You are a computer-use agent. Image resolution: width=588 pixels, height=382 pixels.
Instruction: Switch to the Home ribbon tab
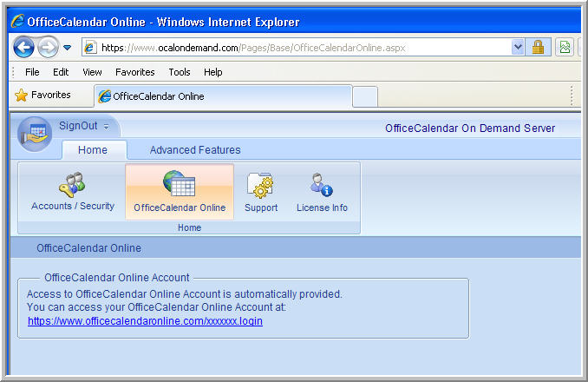[93, 150]
